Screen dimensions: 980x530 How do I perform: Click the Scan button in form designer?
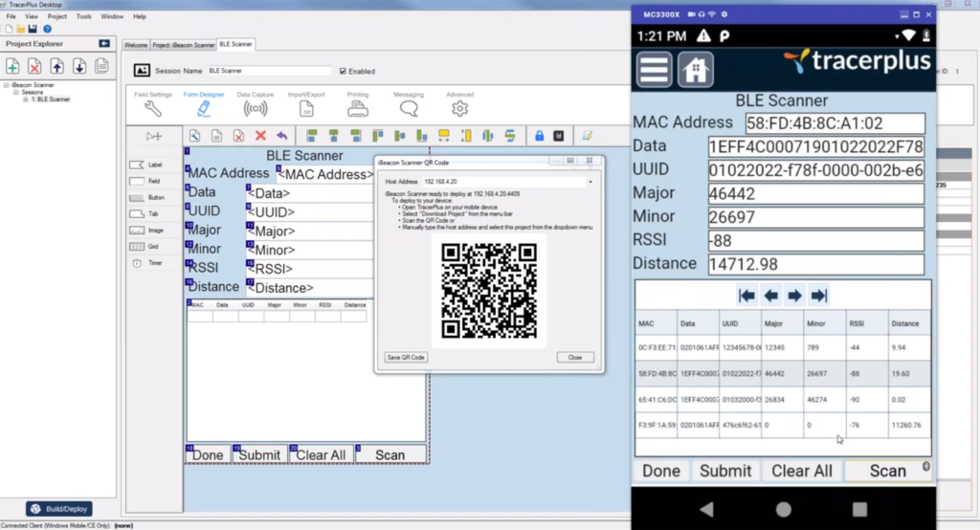tap(390, 455)
